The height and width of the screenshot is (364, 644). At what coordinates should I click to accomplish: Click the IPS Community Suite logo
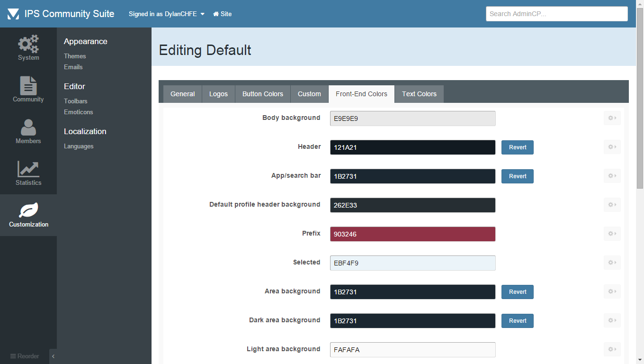tap(13, 14)
